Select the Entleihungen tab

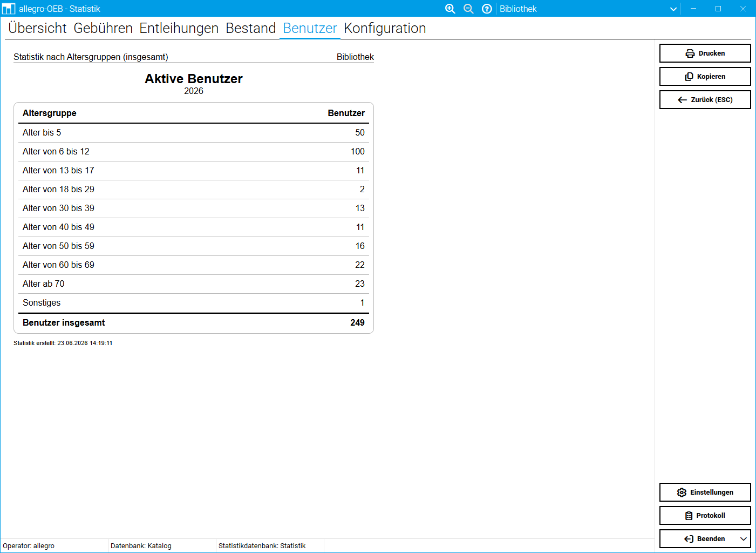tap(179, 28)
